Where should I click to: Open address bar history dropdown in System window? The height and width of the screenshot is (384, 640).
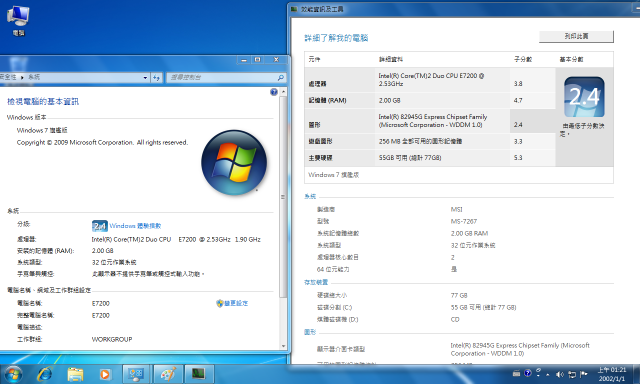(145, 78)
